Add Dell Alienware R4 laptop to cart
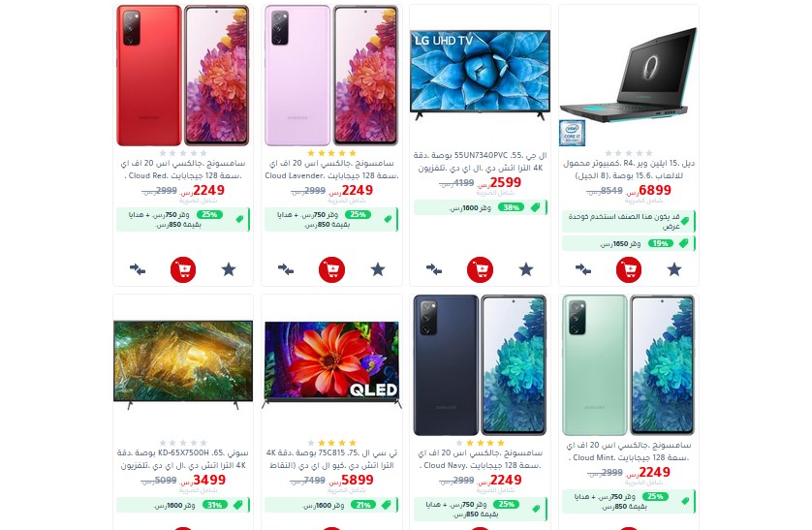 pyautogui.click(x=629, y=269)
